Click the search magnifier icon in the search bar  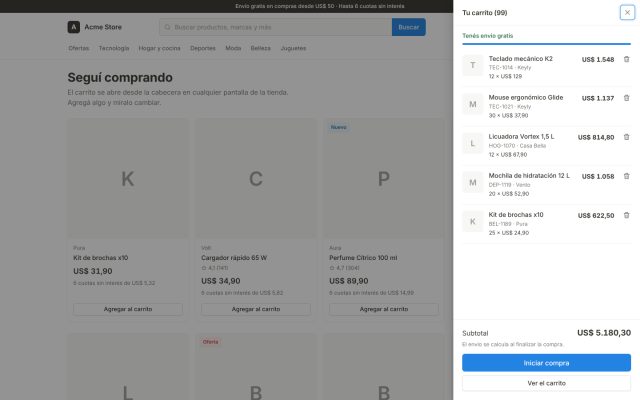pyautogui.click(x=167, y=27)
